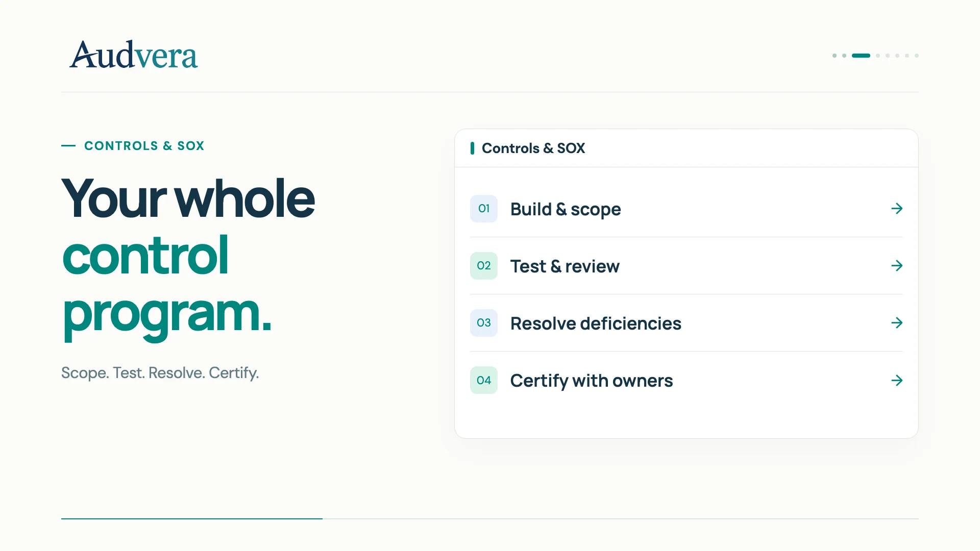This screenshot has width=980, height=551.
Task: Jump to the fourth pagination dot
Action: 878,56
